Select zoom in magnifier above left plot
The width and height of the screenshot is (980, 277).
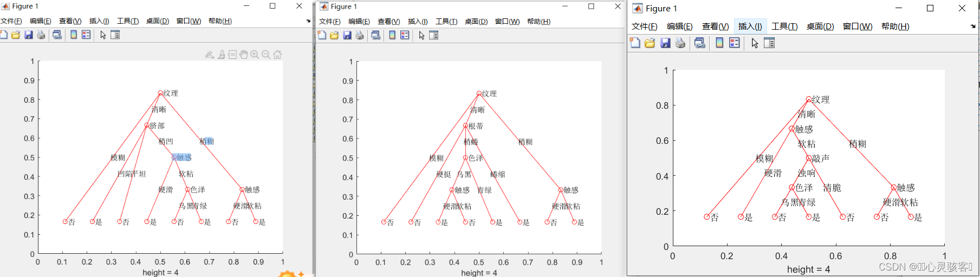tap(255, 55)
